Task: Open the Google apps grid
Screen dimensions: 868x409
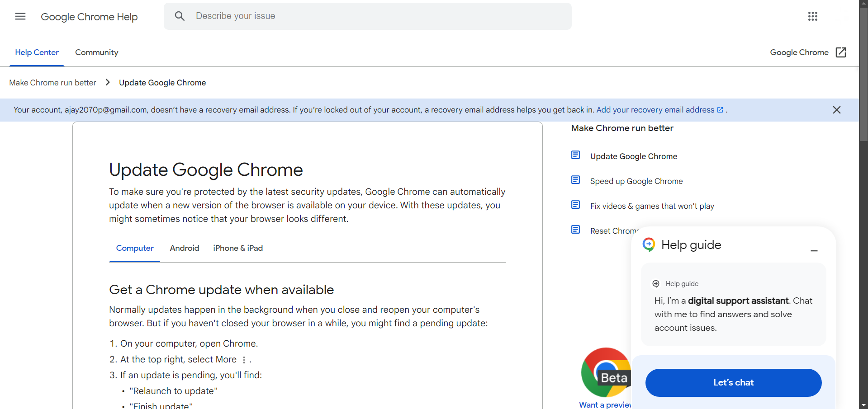Action: [x=812, y=17]
